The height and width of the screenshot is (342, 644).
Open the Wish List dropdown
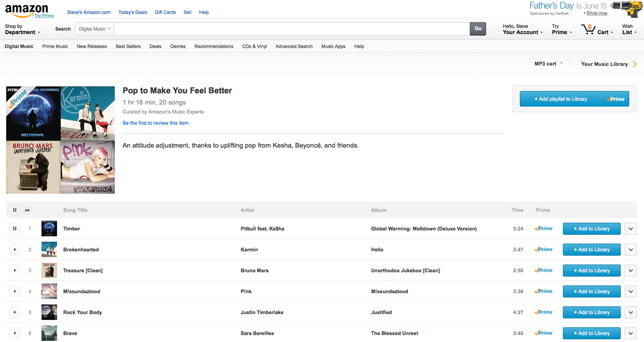630,29
